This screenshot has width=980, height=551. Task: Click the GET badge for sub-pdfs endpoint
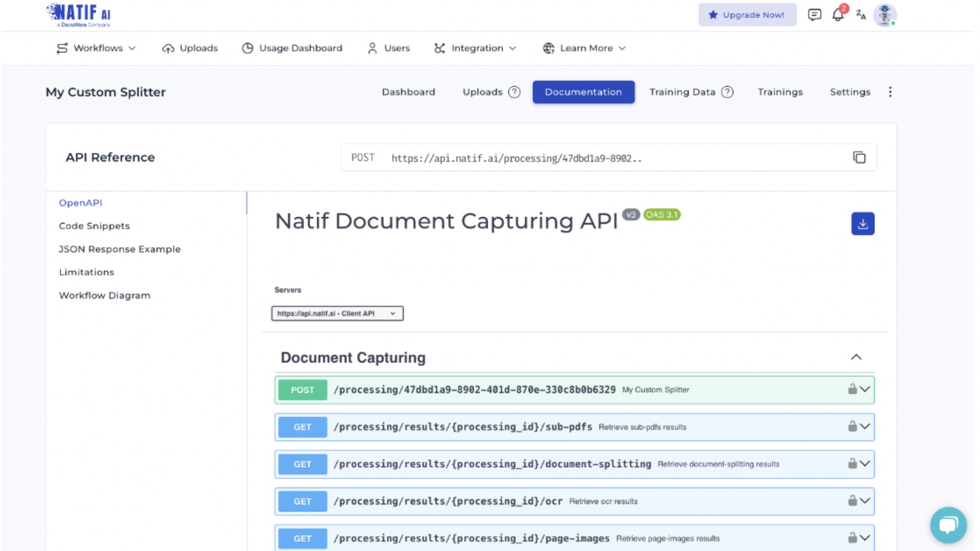[303, 427]
